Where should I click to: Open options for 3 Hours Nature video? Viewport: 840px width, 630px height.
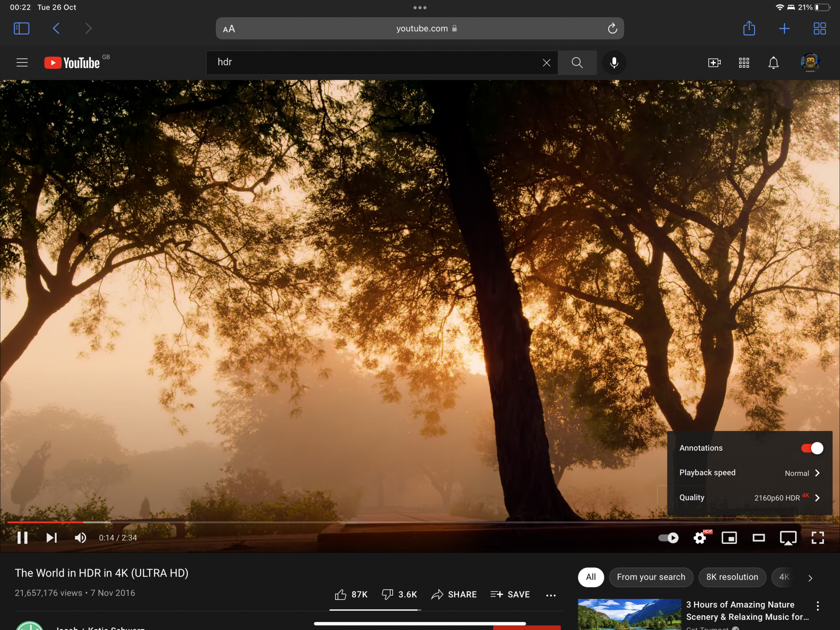817,606
